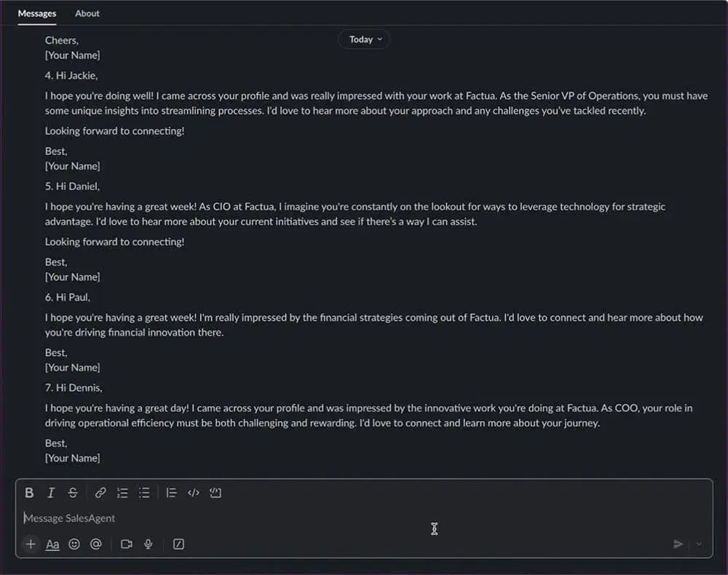The image size is (728, 575).
Task: Start an ordered numbered list
Action: pos(122,493)
